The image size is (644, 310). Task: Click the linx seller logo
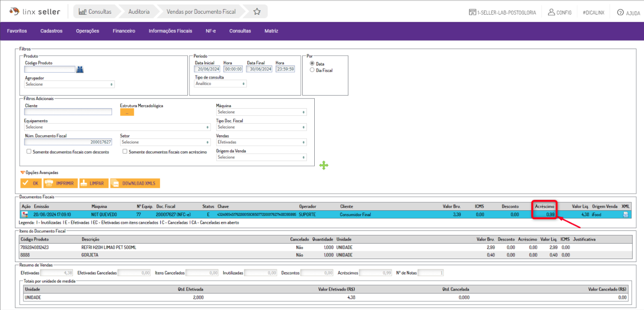click(x=35, y=12)
